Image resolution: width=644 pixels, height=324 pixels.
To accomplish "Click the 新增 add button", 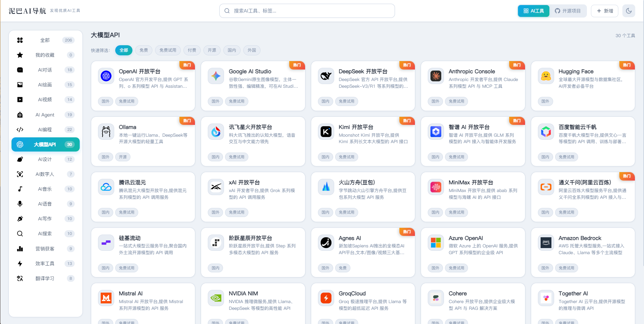I will [604, 11].
